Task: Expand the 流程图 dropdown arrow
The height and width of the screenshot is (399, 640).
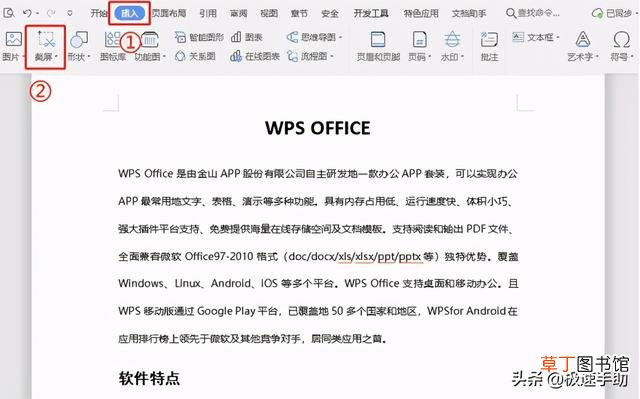Action: click(332, 56)
